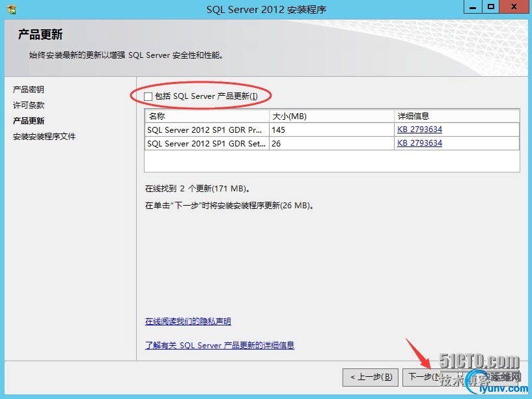Select 产品密钥 step in the sidebar

coord(29,90)
